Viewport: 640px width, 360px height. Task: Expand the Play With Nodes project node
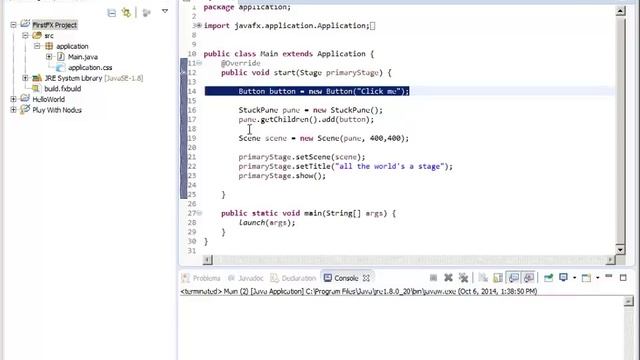click(x=13, y=110)
